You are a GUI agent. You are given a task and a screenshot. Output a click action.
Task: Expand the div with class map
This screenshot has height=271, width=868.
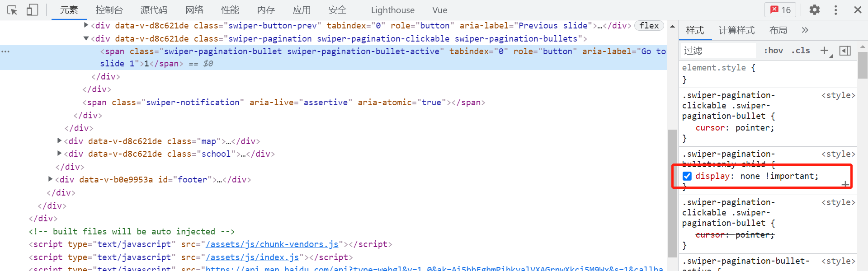click(x=59, y=141)
